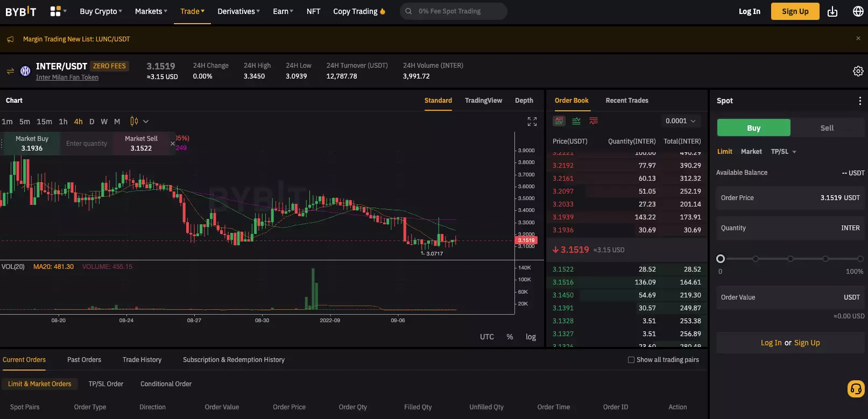This screenshot has height=419, width=868.
Task: Select the D daily timeframe
Action: [x=91, y=122]
